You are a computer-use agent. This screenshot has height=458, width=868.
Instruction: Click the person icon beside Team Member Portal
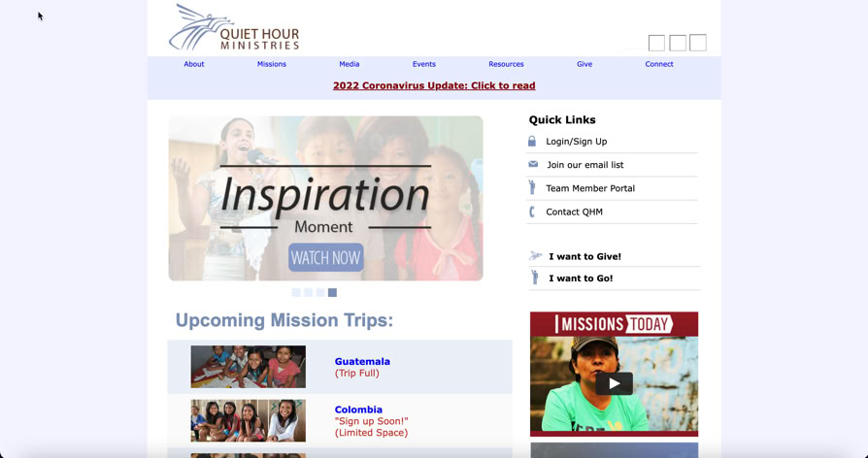pyautogui.click(x=532, y=187)
